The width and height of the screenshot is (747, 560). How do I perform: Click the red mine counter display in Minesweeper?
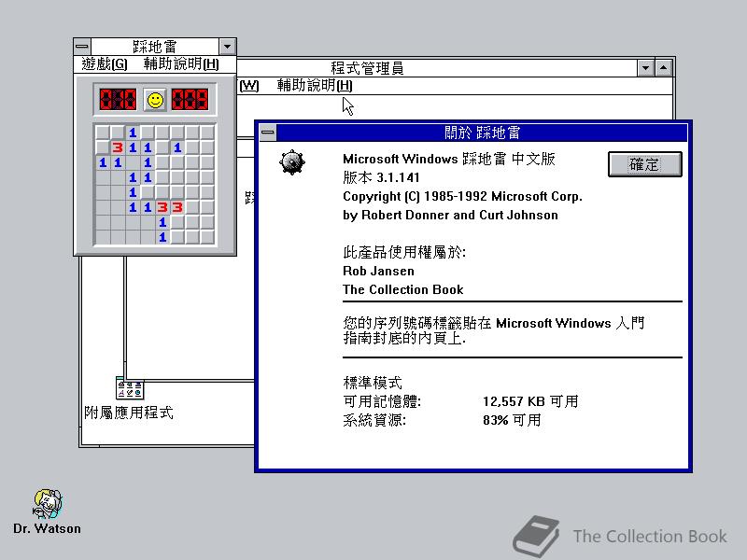pyautogui.click(x=118, y=100)
